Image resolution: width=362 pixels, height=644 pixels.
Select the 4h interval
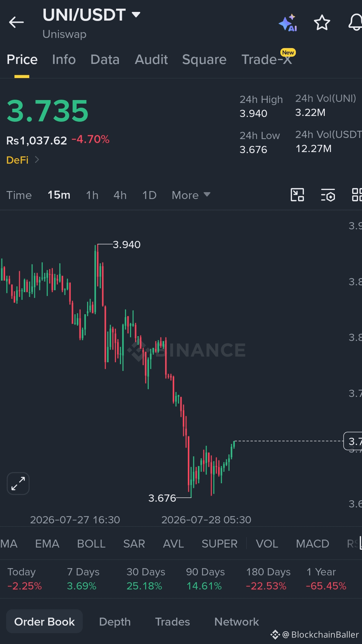[120, 195]
